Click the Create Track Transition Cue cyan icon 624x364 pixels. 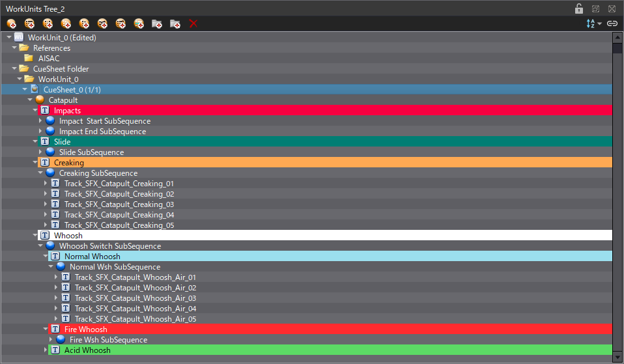[x=139, y=24]
